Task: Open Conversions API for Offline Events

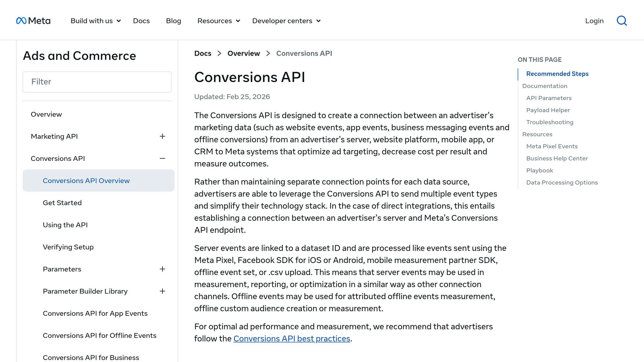Action: 99,336
